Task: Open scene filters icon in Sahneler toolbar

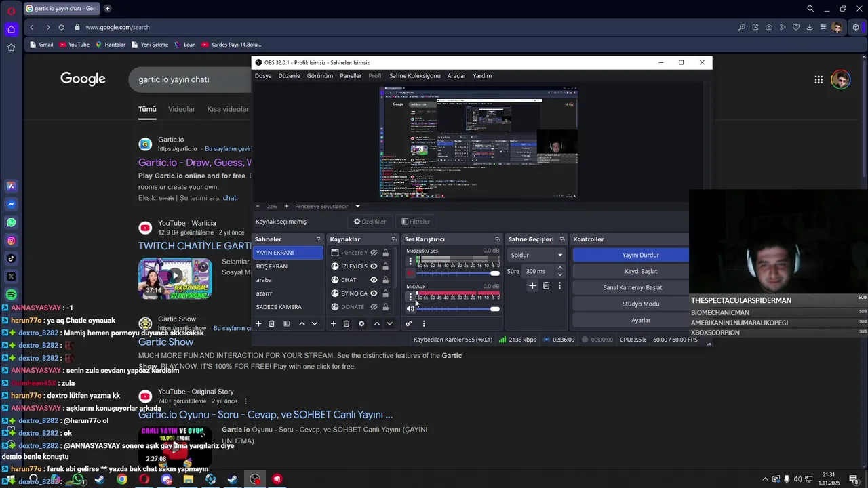Action: 286,324
